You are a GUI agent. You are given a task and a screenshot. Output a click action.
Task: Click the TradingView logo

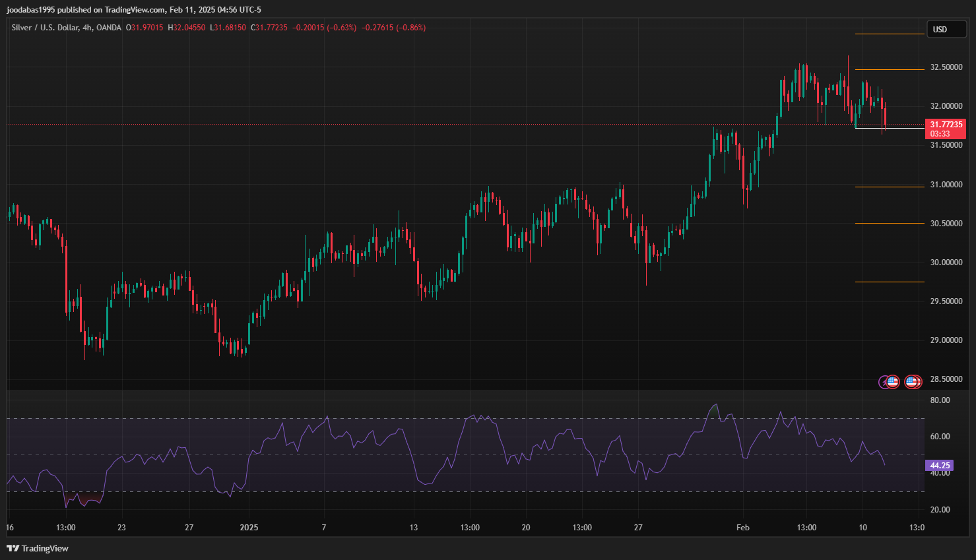coord(38,548)
